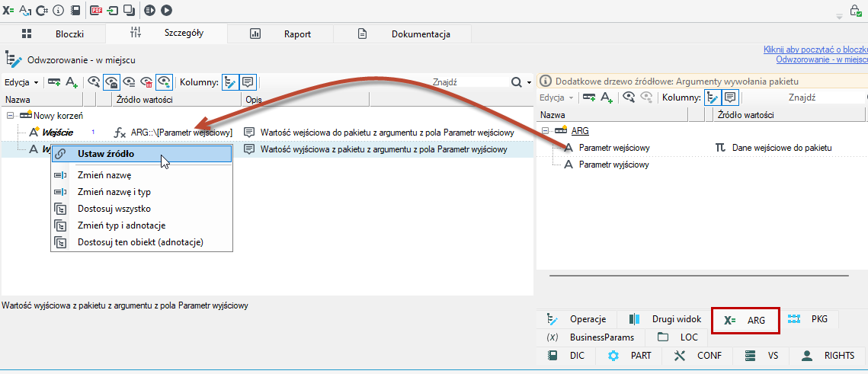Open the PKG bottom panel tab
Viewport: 868px width, 374px height.
[x=809, y=319]
